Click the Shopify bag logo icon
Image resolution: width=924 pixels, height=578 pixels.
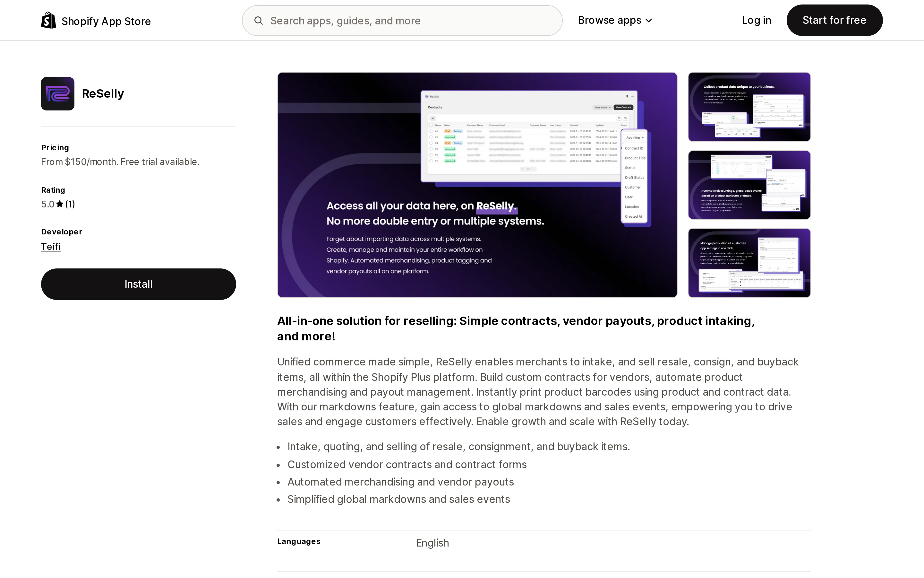[x=48, y=20]
